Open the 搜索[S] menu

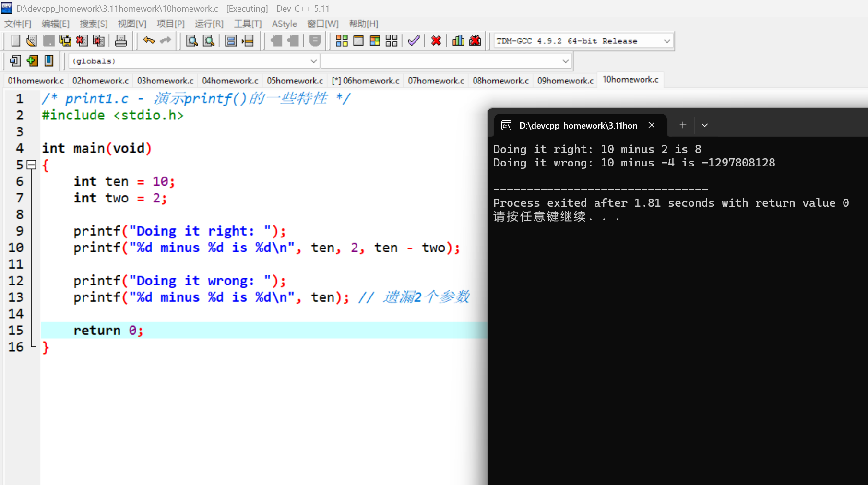(94, 24)
